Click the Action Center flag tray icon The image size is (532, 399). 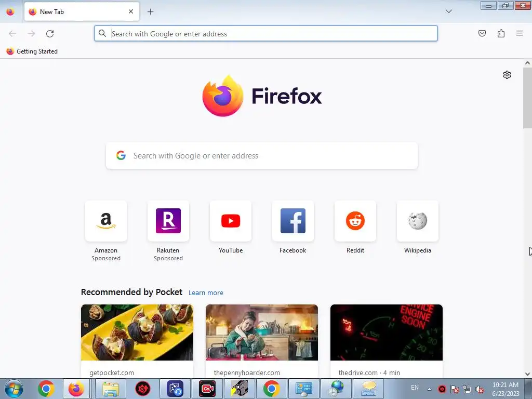click(455, 389)
